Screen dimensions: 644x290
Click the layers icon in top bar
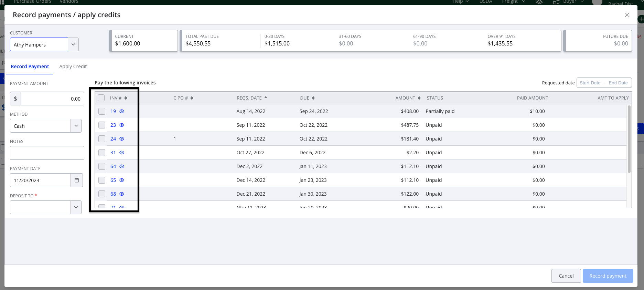pos(539,2)
